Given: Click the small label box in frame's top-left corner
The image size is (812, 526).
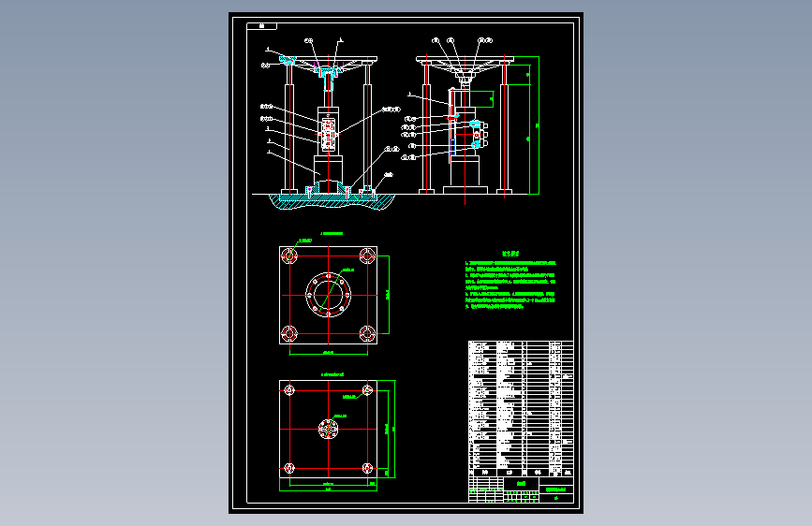Looking at the screenshot, I should [x=261, y=26].
